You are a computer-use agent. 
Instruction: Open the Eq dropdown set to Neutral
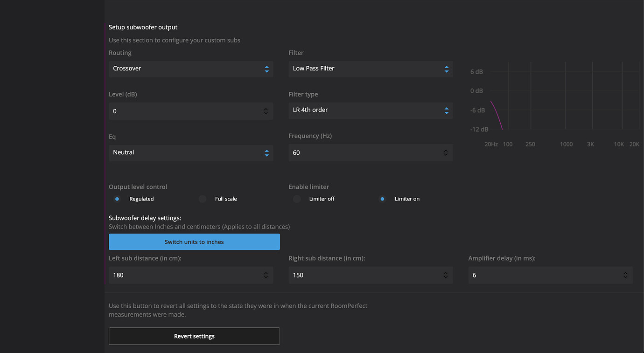click(190, 152)
